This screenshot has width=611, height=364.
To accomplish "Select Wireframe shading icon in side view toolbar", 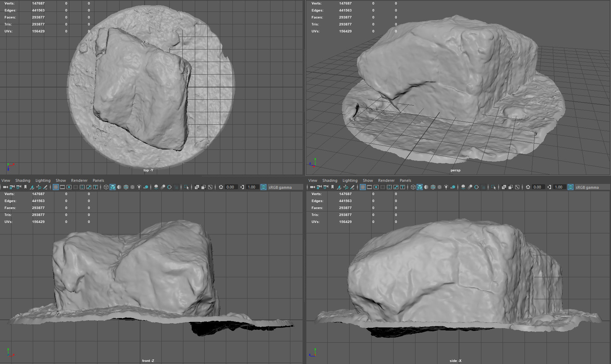I will 413,187.
